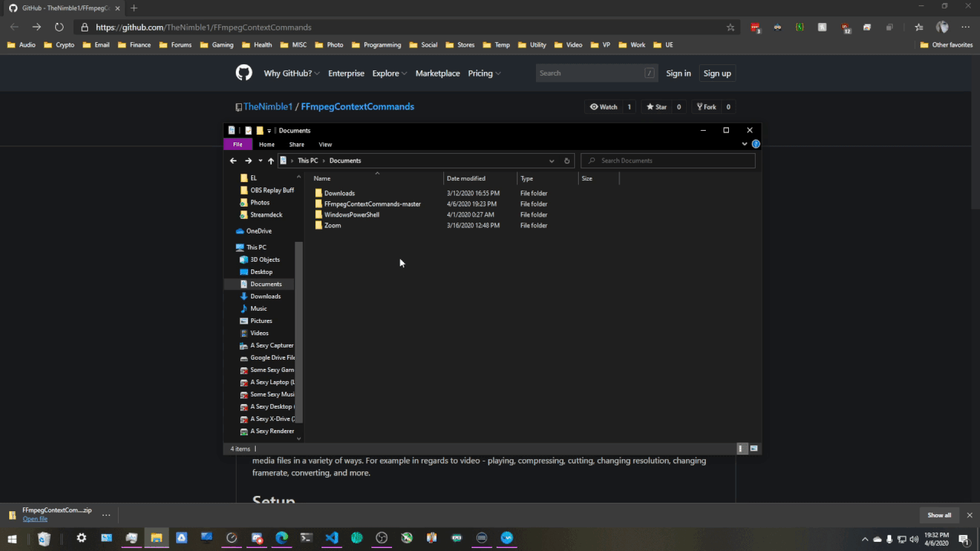Open browser Settings and more menu
The width and height of the screenshot is (980, 551).
click(x=965, y=27)
